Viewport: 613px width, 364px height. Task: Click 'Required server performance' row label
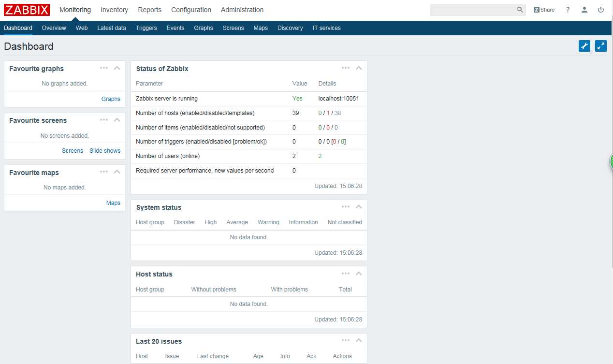[205, 171]
